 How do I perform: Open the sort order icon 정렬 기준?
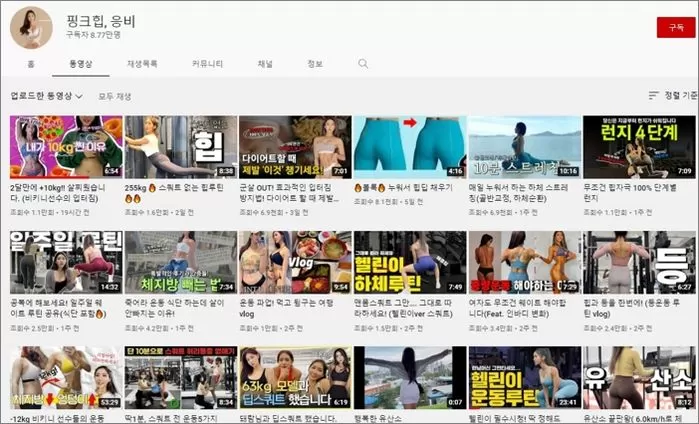pyautogui.click(x=673, y=95)
